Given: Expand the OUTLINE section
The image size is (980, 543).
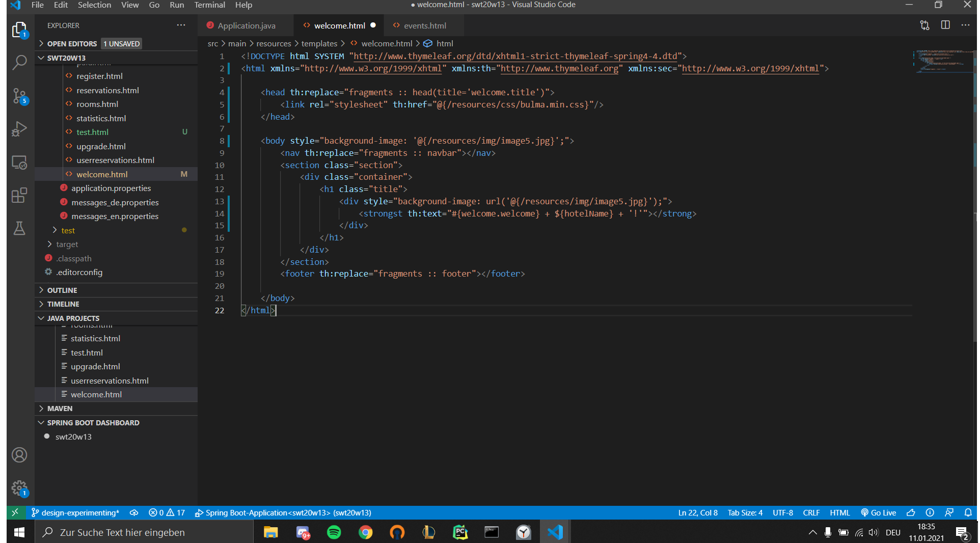Looking at the screenshot, I should 62,290.
